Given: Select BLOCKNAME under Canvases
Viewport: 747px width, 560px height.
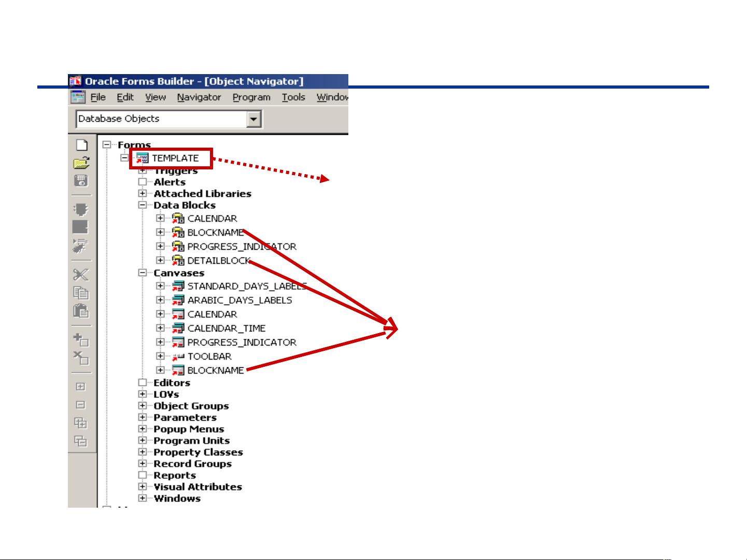Looking at the screenshot, I should tap(216, 370).
